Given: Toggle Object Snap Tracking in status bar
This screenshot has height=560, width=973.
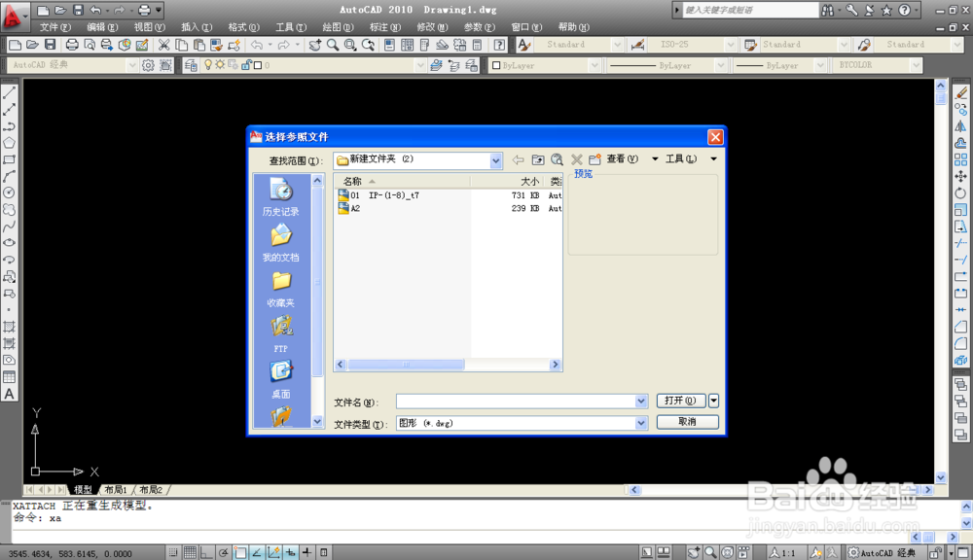Looking at the screenshot, I should click(x=257, y=552).
